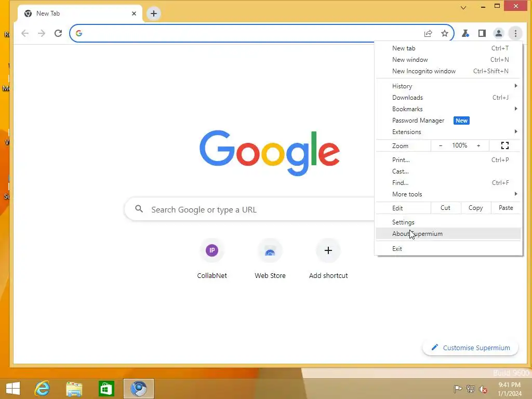Reload the page with the refresh icon
The image size is (532, 399).
(x=58, y=33)
